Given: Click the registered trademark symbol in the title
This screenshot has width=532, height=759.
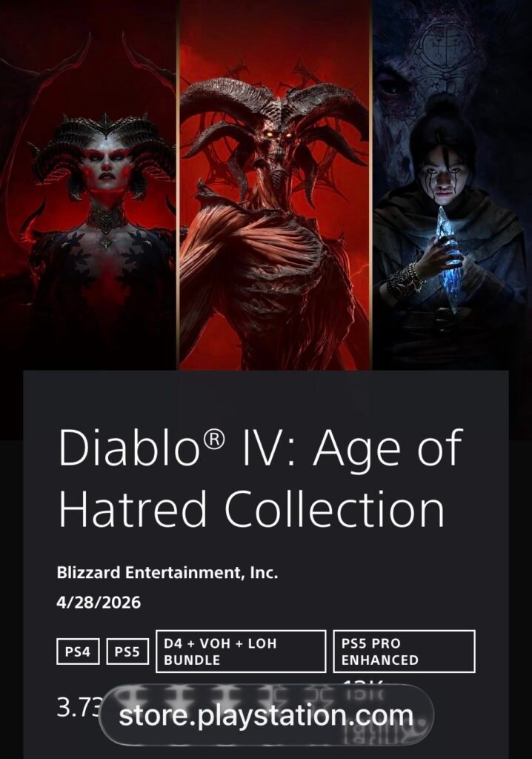Looking at the screenshot, I should pos(213,440).
